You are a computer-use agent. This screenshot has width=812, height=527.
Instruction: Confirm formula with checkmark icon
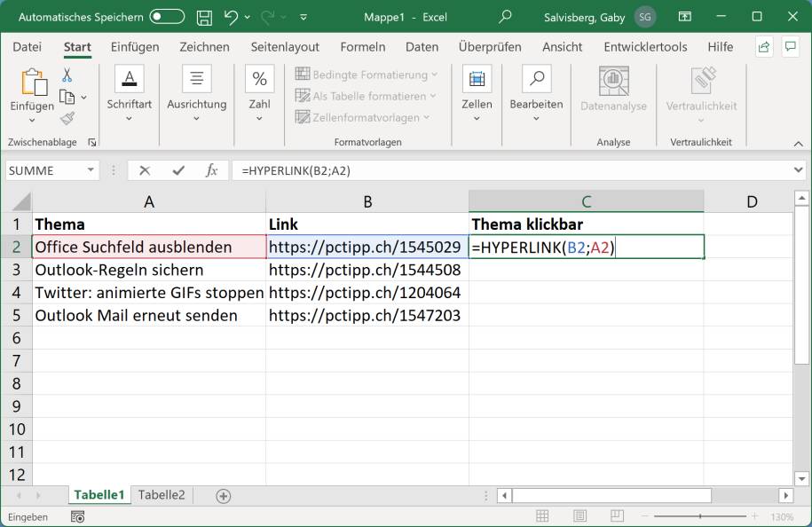178,170
